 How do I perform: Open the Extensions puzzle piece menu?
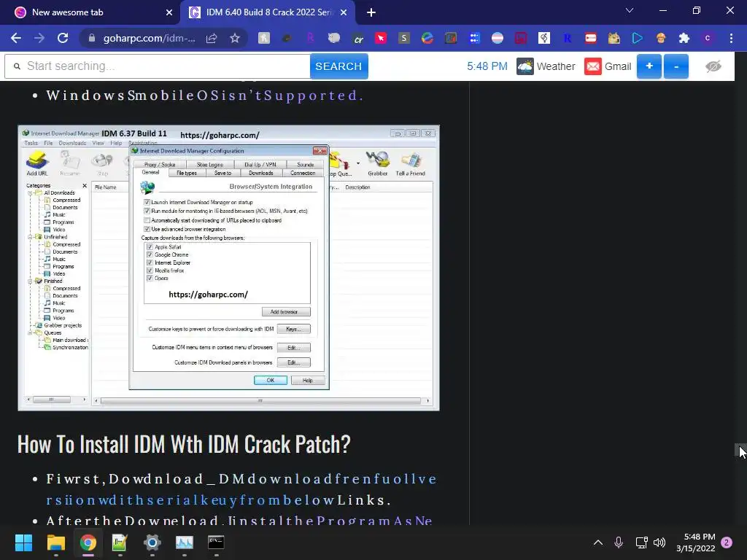tap(684, 38)
